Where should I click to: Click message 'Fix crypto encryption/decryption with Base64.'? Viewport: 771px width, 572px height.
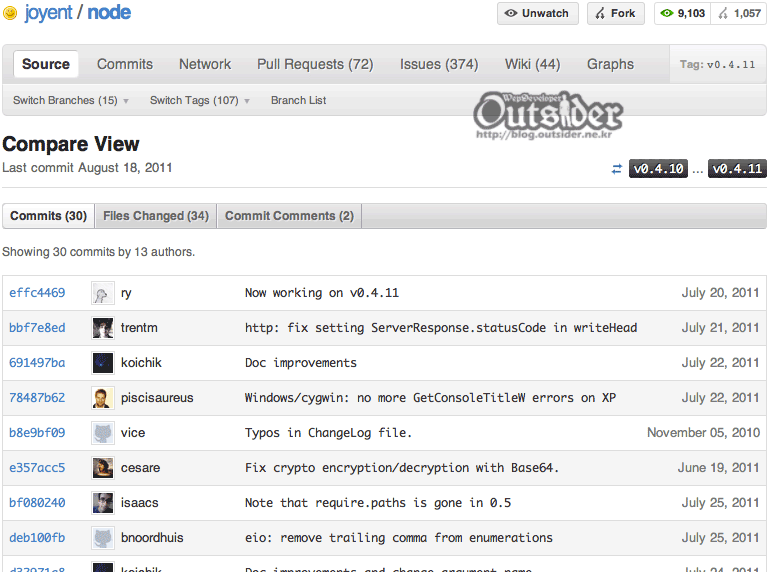pos(402,468)
